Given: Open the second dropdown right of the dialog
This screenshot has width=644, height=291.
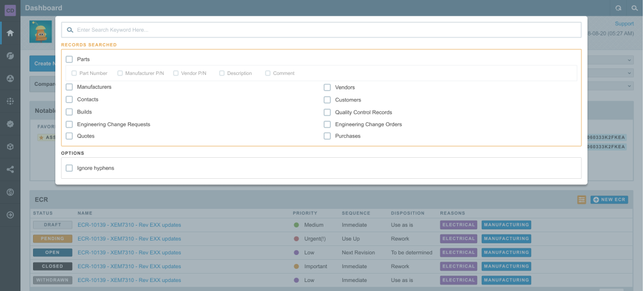Looking at the screenshot, I should click(x=610, y=73).
